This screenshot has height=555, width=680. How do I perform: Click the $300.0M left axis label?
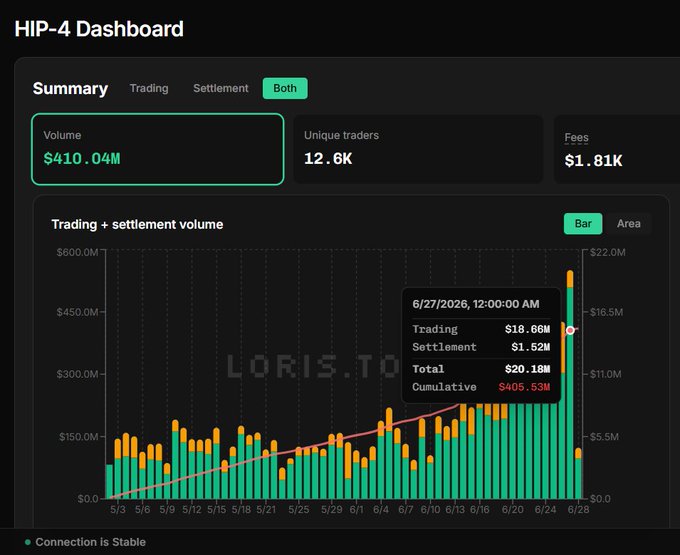pos(77,374)
